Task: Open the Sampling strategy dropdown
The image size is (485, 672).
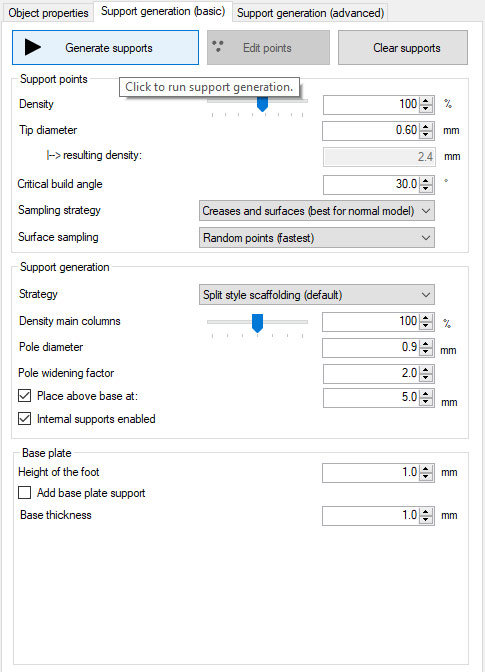Action: [x=317, y=211]
